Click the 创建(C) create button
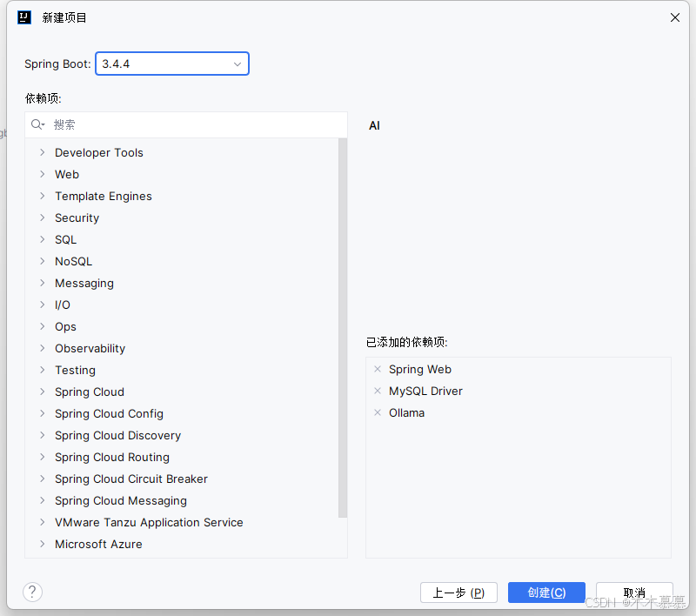Viewport: 696px width, 616px height. click(x=546, y=593)
